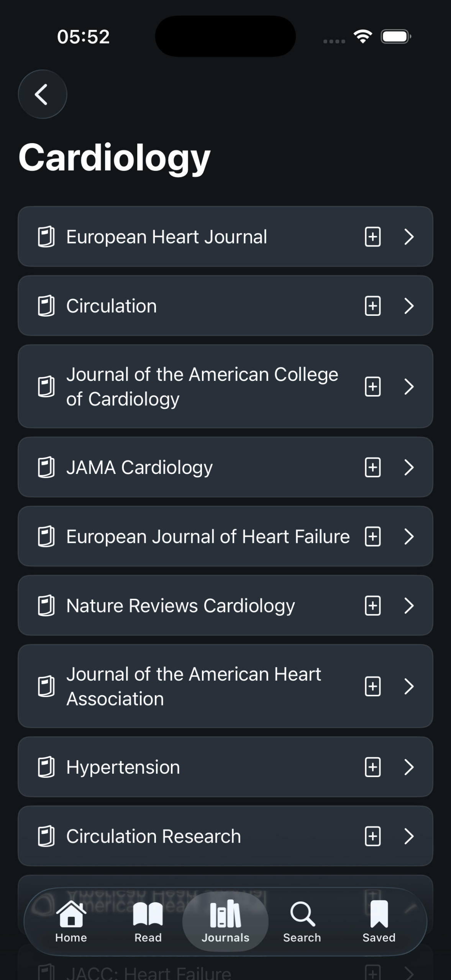This screenshot has height=980, width=451.
Task: Switch to the Read tab
Action: pyautogui.click(x=148, y=921)
